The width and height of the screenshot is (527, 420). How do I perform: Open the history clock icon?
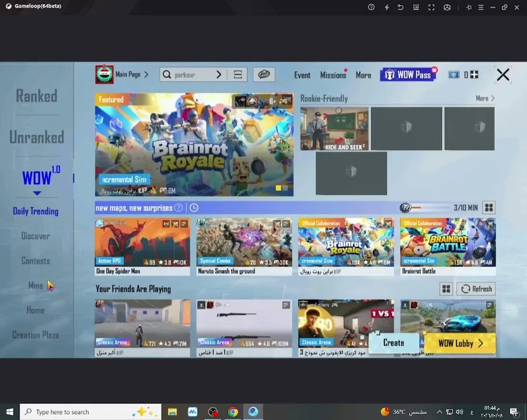coord(194,208)
